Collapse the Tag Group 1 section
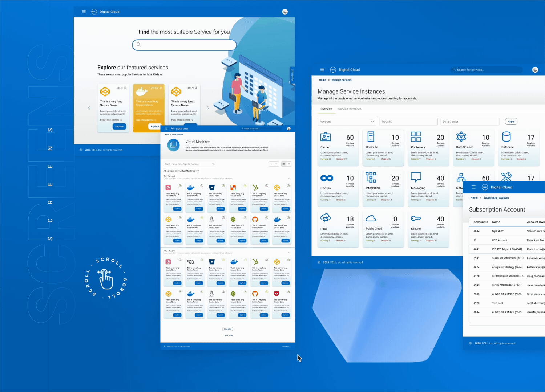This screenshot has height=392, width=545. [x=289, y=179]
